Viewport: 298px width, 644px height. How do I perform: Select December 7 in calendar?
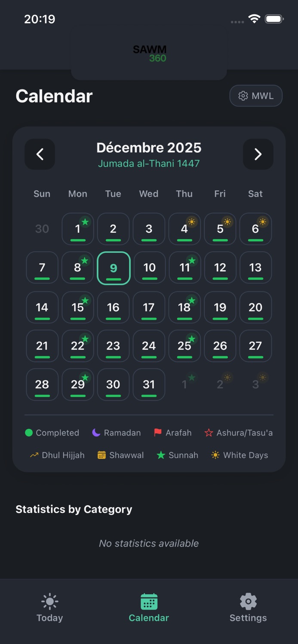coord(42,267)
